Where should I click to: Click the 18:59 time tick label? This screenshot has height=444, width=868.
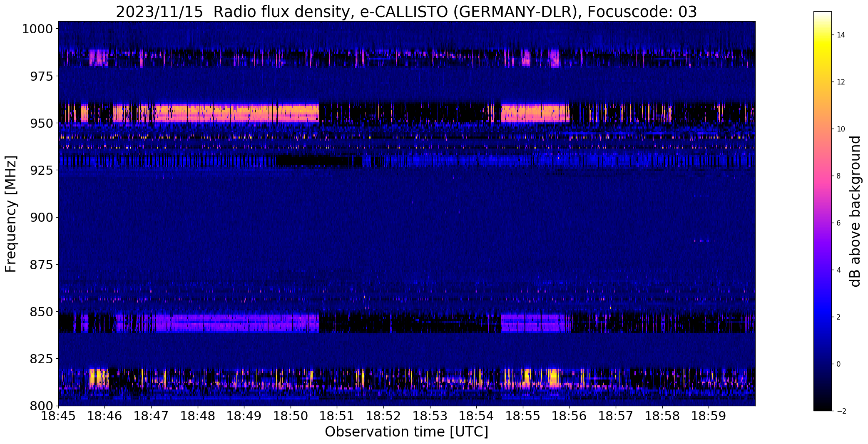[709, 416]
